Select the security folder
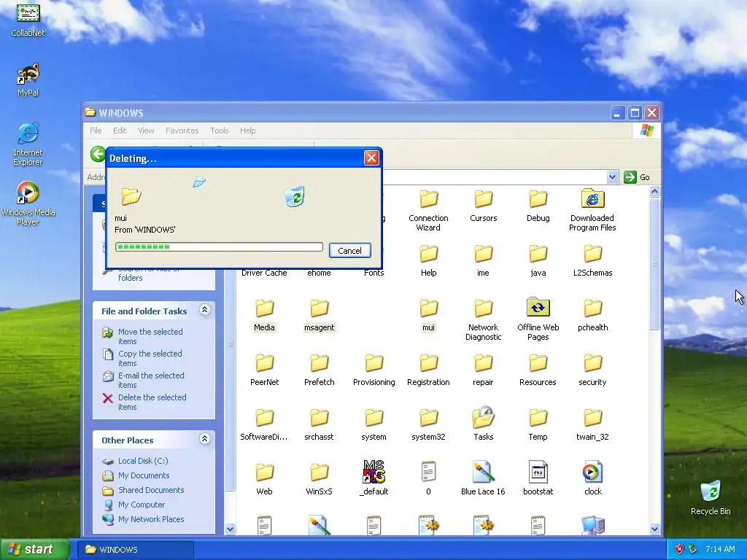The height and width of the screenshot is (560, 747). [x=592, y=370]
